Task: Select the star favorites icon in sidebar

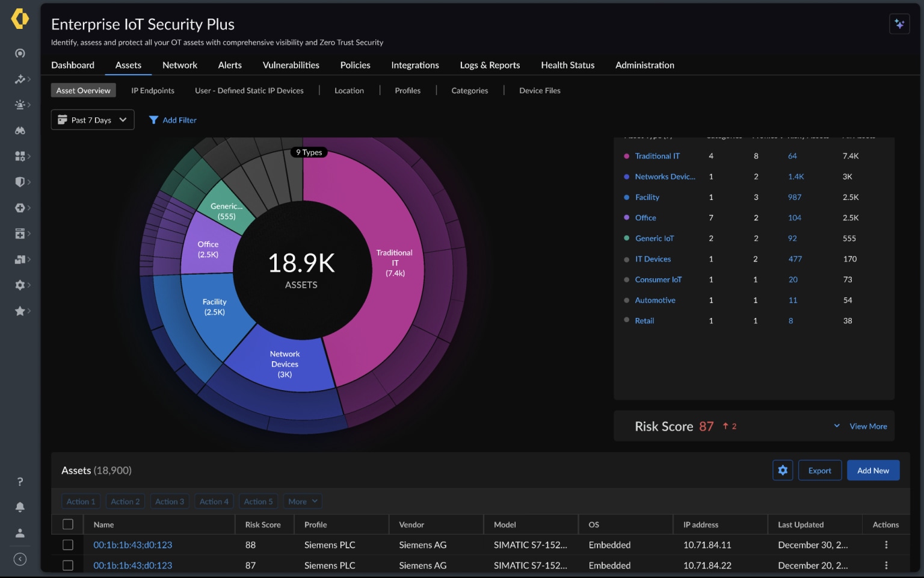Action: pyautogui.click(x=20, y=311)
